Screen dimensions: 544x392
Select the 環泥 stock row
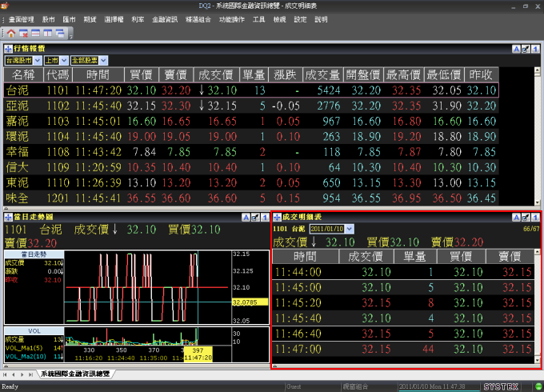[x=251, y=136]
